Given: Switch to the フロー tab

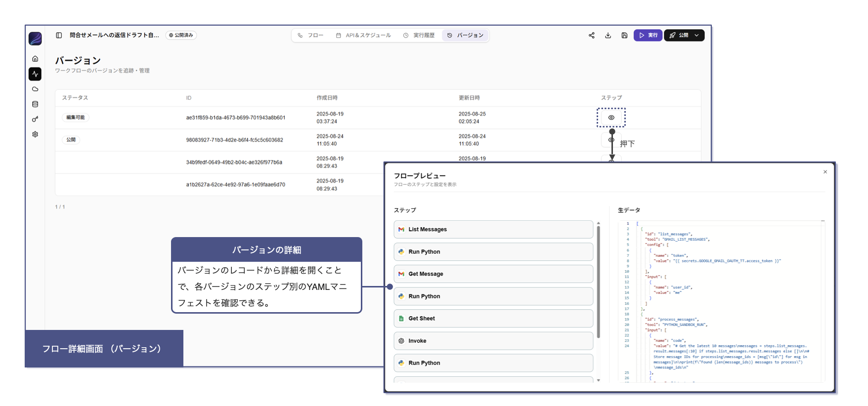Looking at the screenshot, I should (311, 35).
